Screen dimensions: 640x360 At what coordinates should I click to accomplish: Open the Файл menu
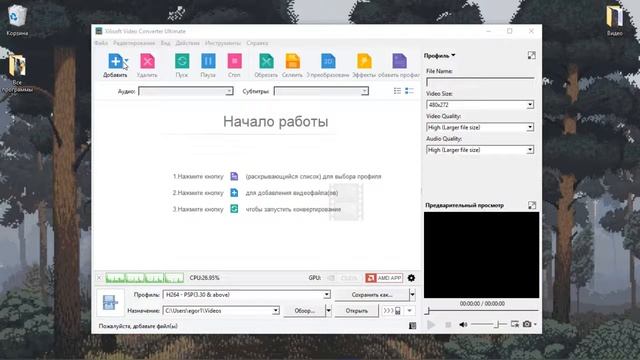[x=101, y=43]
